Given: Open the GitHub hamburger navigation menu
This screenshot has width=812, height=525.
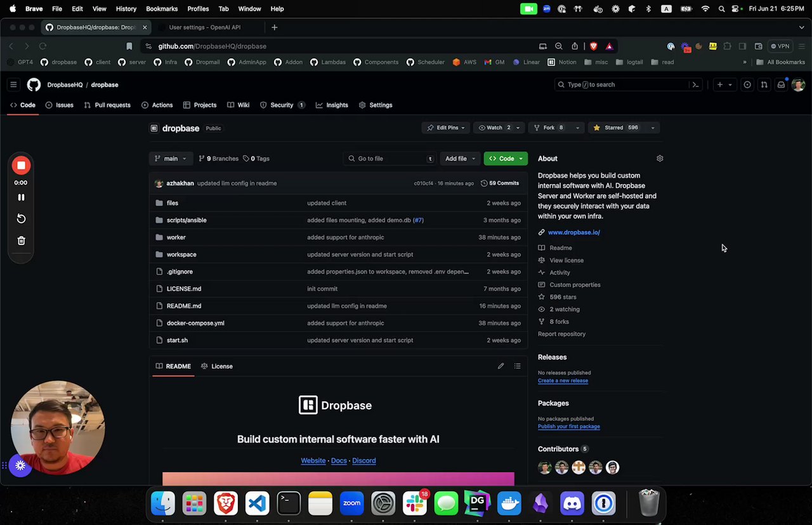Looking at the screenshot, I should coord(13,84).
